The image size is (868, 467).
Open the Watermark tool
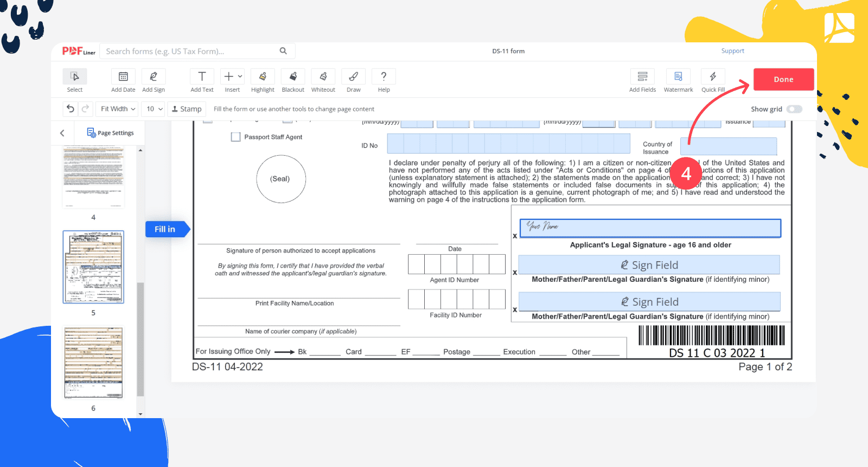tap(678, 77)
